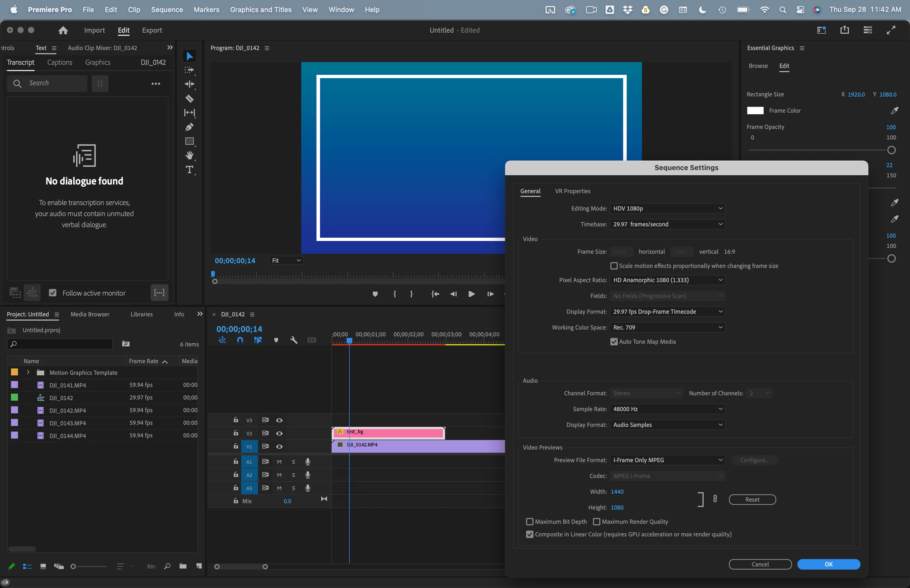Pick the Hand tool
The width and height of the screenshot is (910, 588).
(x=189, y=155)
